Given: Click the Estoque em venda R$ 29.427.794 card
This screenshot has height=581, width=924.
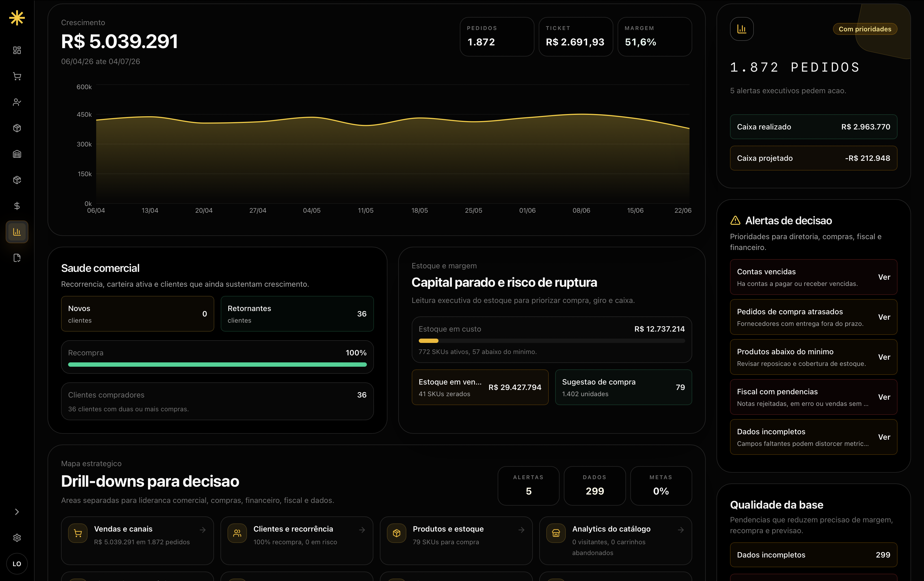Looking at the screenshot, I should [x=480, y=387].
